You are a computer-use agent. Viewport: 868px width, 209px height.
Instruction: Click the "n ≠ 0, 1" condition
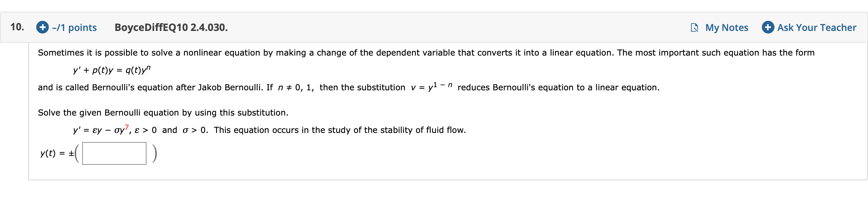tap(296, 87)
